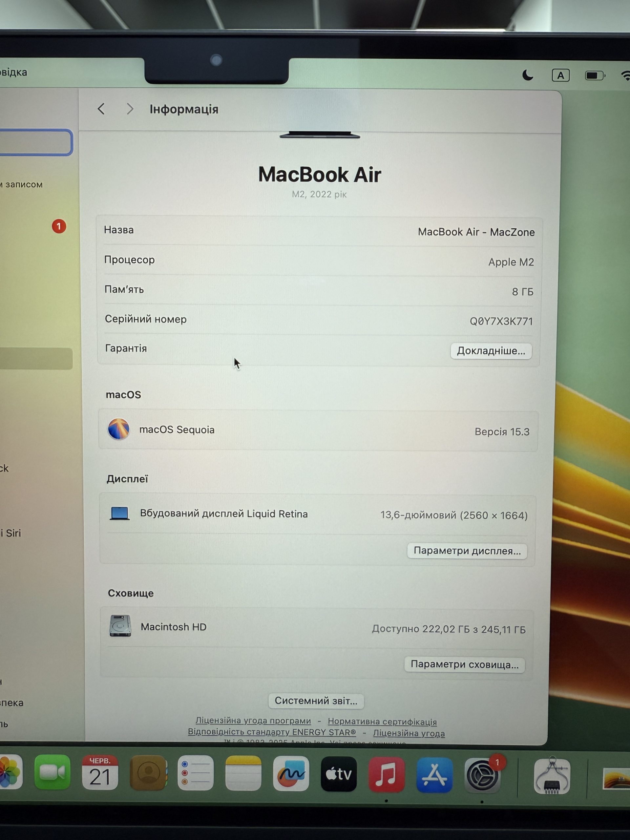This screenshot has height=840, width=630.
Task: Go forward with the right chevron
Action: click(x=130, y=109)
